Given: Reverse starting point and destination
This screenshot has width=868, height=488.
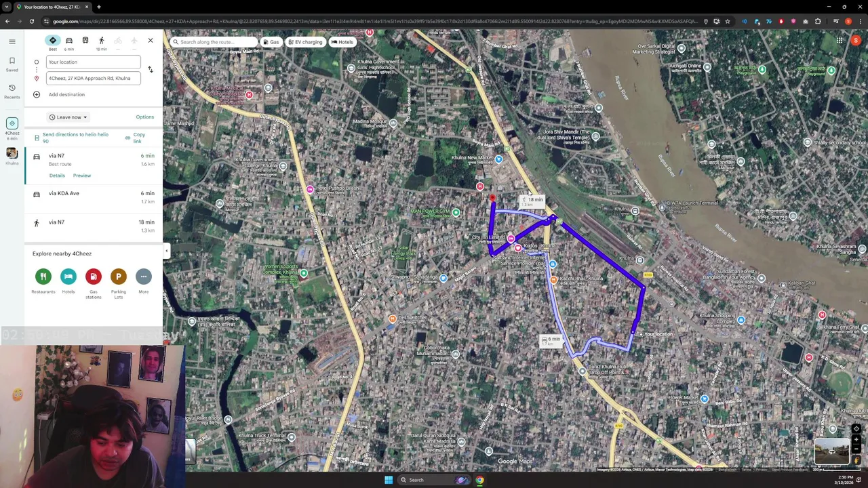Looking at the screenshot, I should (x=150, y=69).
